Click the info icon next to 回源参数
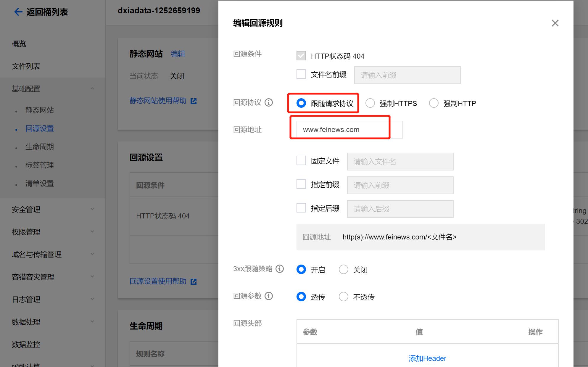The width and height of the screenshot is (588, 367). [269, 296]
